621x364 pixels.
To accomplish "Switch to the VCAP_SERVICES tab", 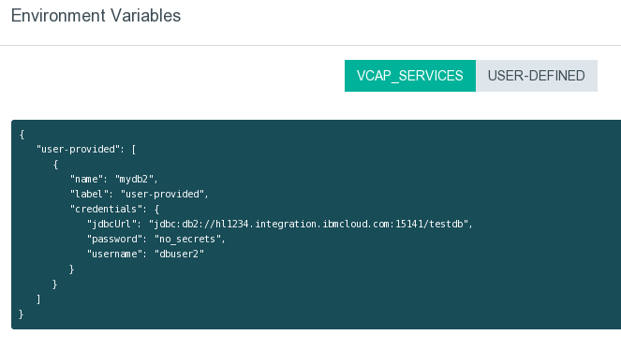I will [x=410, y=76].
